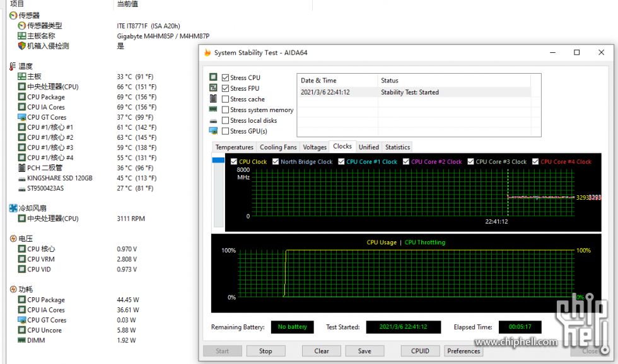Image resolution: width=618 pixels, height=364 pixels.
Task: Click the CPU Throttling graph label
Action: tap(425, 242)
